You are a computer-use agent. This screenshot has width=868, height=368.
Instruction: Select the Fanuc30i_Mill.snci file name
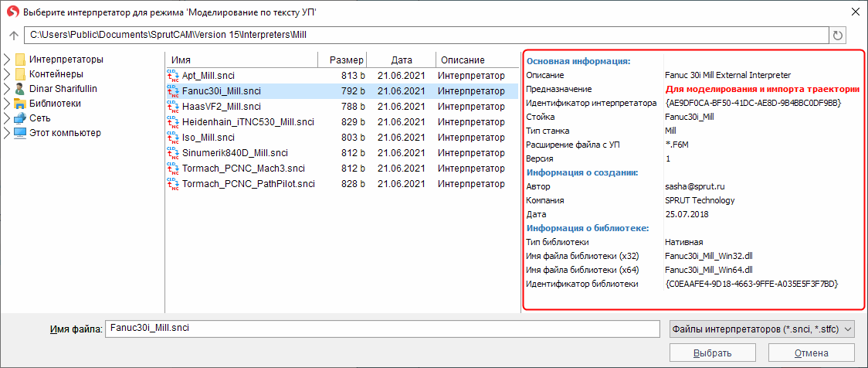pyautogui.click(x=222, y=91)
